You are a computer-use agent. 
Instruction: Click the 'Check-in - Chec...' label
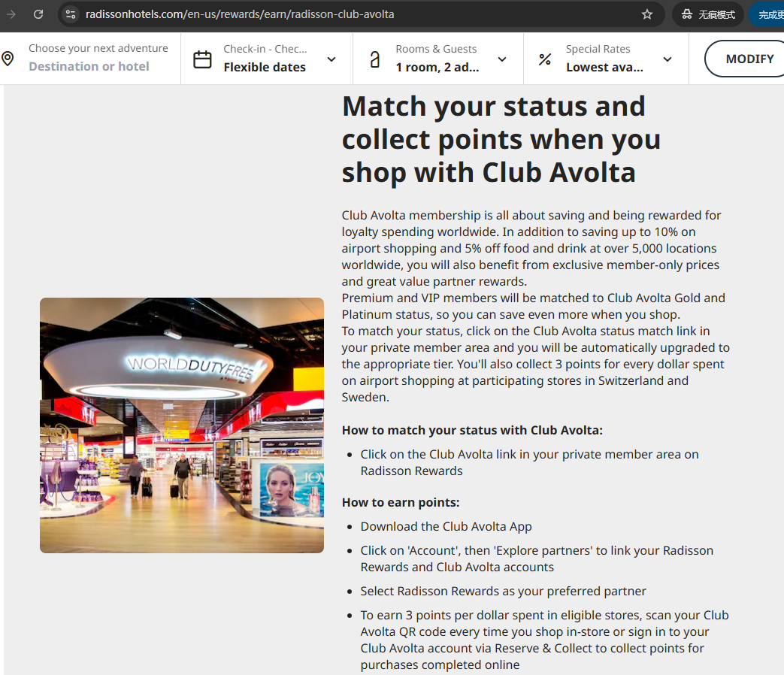click(265, 49)
